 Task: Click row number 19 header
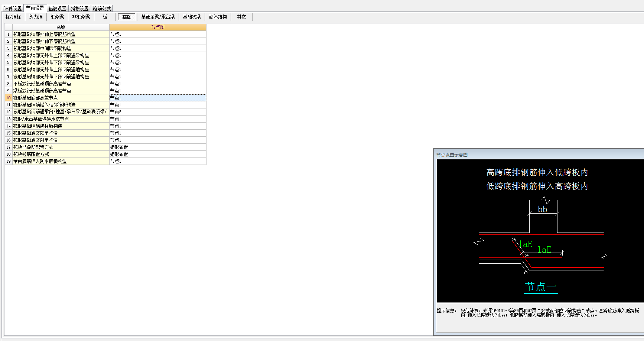pos(8,161)
